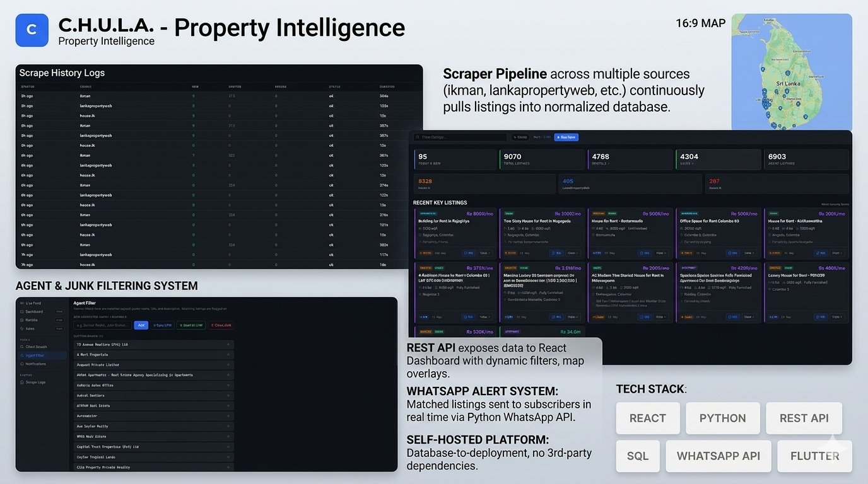Open the orange 8328 source card

484,183
